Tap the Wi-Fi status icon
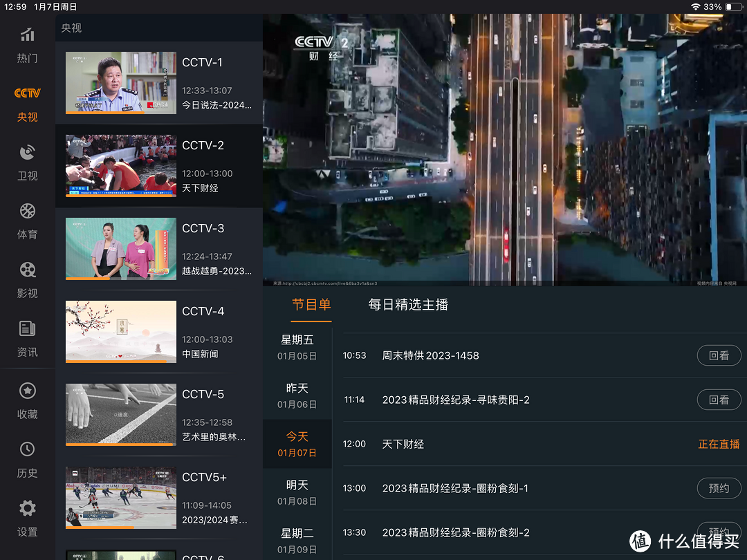This screenshot has height=560, width=747. pyautogui.click(x=696, y=7)
